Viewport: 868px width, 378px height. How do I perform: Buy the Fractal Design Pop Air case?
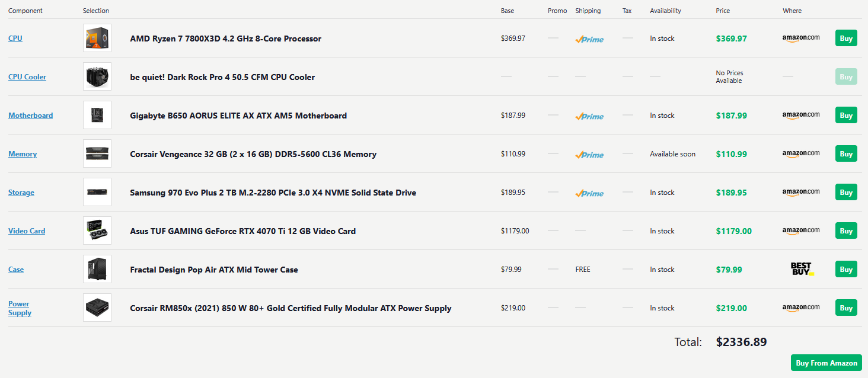[846, 270]
